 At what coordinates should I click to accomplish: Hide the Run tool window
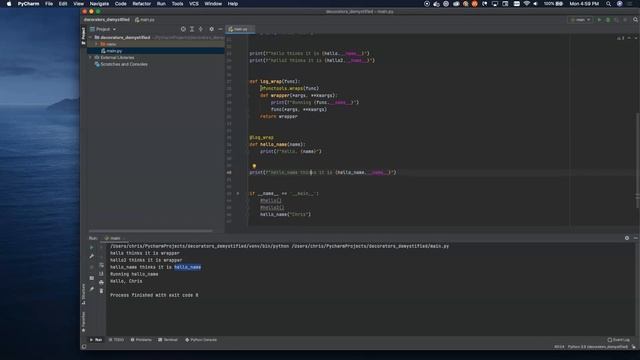point(636,238)
